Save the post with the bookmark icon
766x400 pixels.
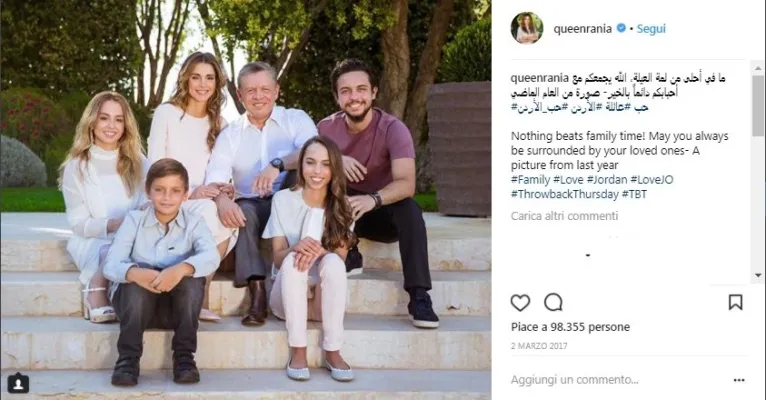point(735,302)
